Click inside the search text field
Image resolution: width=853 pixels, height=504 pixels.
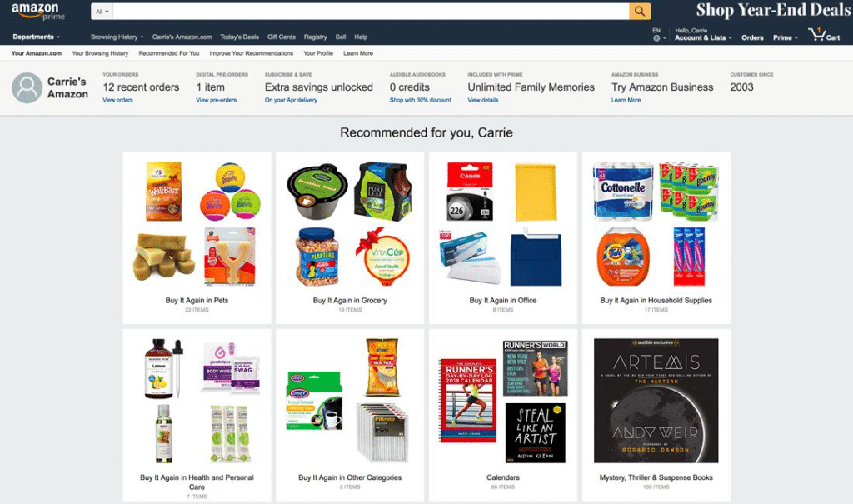(371, 12)
